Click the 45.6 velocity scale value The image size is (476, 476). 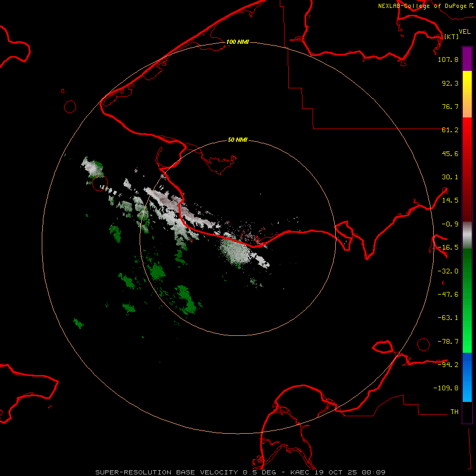(450, 153)
